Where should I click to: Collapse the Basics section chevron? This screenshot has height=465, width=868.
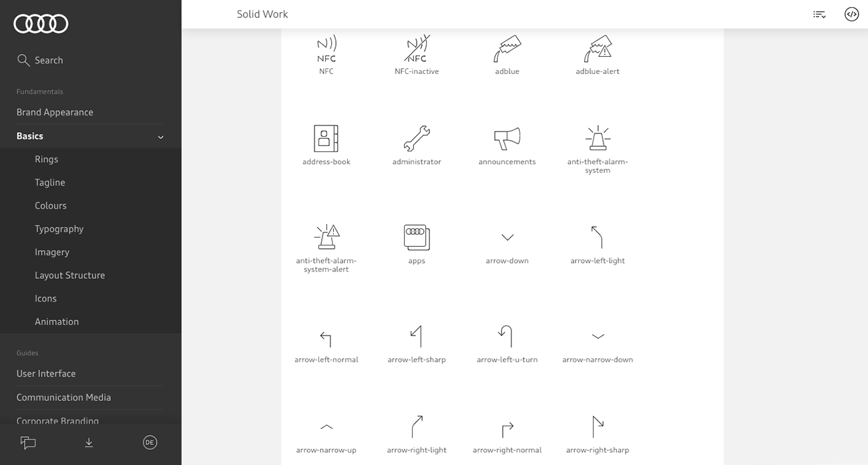coord(160,137)
